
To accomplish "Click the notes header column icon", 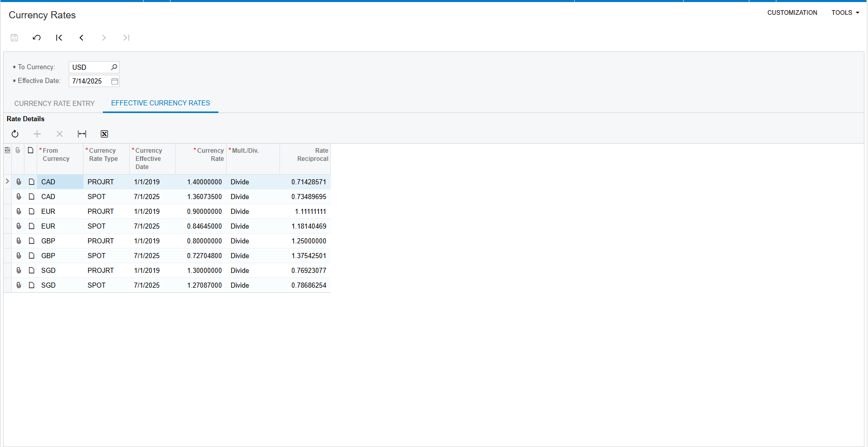I will click(31, 150).
